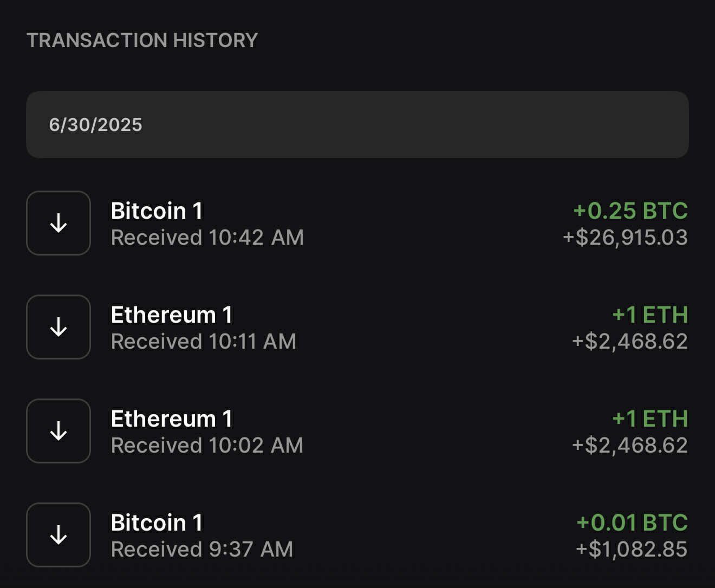Click +$2,468.62 on the 10:02 AM row
715x588 pixels.
(630, 445)
